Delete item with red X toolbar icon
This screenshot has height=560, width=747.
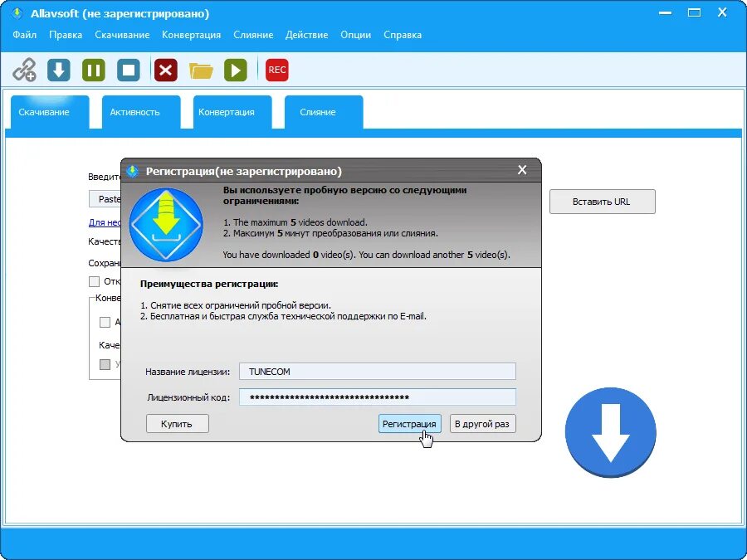point(166,70)
